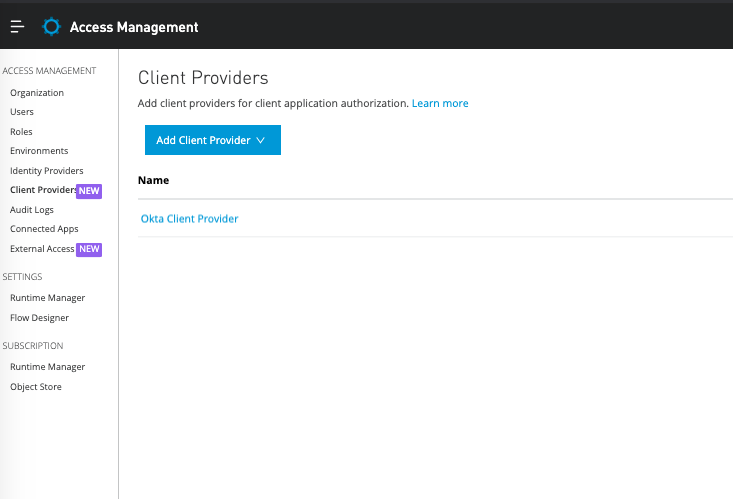The width and height of the screenshot is (733, 499).
Task: Open Connected Apps page
Action: point(44,229)
